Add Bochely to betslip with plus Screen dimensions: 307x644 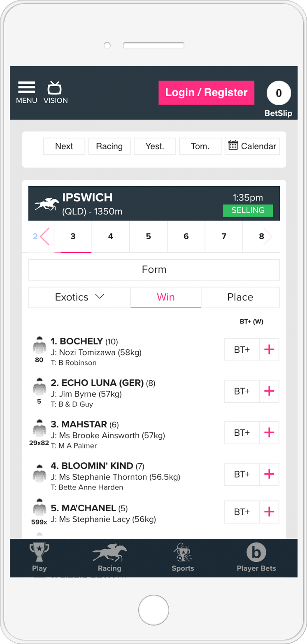point(269,350)
